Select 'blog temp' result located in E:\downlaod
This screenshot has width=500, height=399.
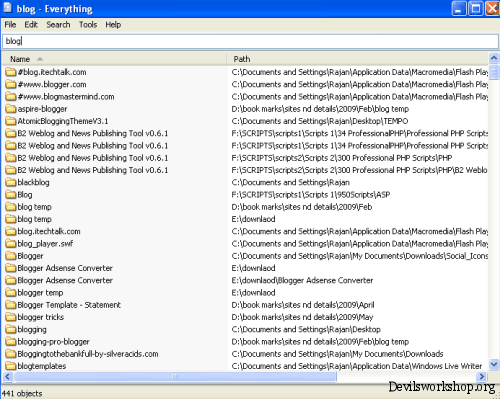34,219
